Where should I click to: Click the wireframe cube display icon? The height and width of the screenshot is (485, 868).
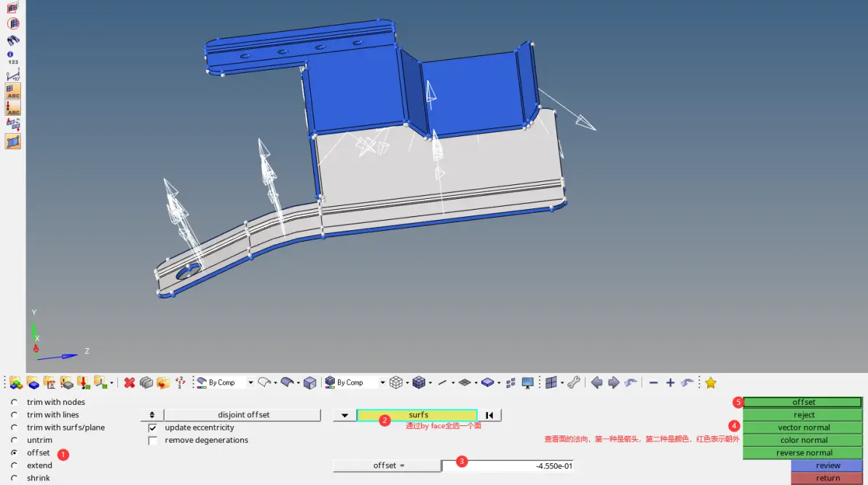click(396, 382)
